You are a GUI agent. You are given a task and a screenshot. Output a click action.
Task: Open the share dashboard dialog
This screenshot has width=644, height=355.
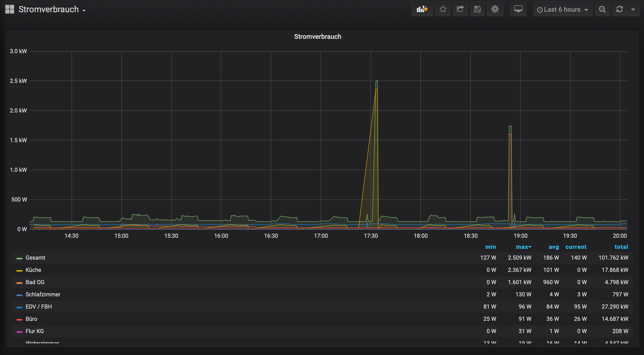(460, 9)
